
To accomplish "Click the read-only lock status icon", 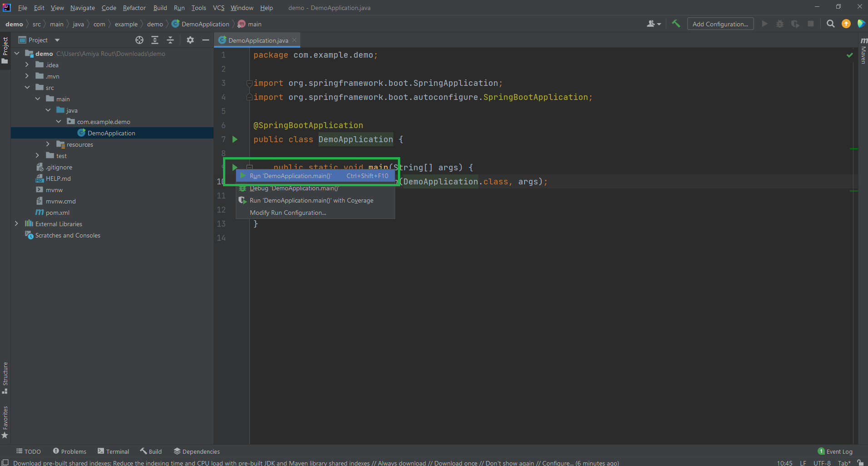I will [860, 463].
